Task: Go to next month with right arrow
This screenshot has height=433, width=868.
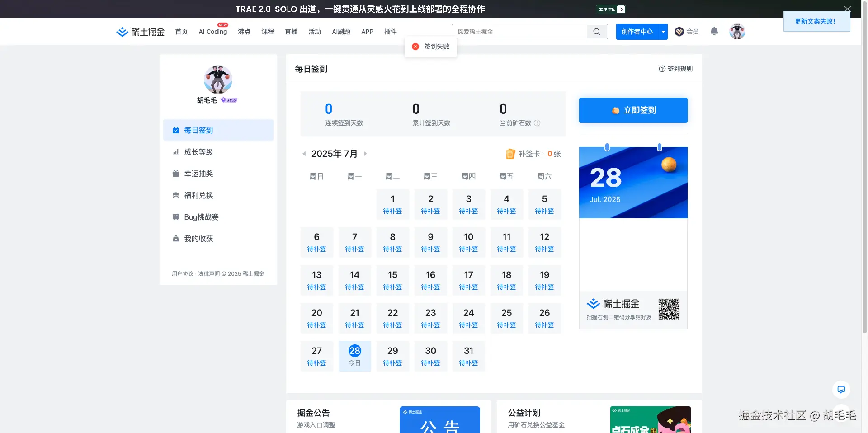Action: (x=365, y=154)
